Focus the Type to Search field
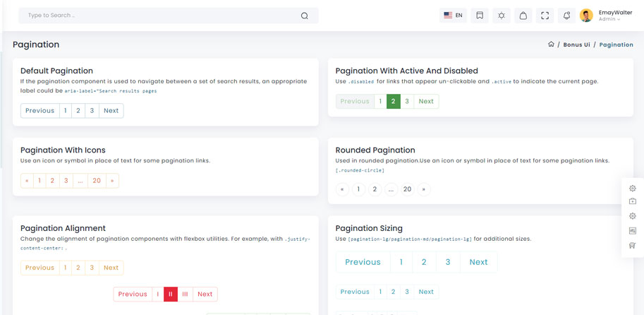Viewport: 644px width, 315px height. pos(169,16)
